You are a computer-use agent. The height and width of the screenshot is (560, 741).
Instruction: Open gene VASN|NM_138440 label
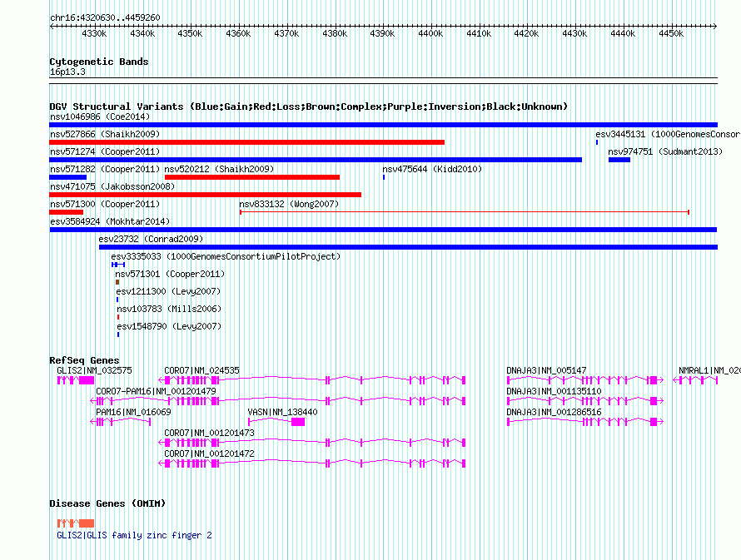pos(282,412)
